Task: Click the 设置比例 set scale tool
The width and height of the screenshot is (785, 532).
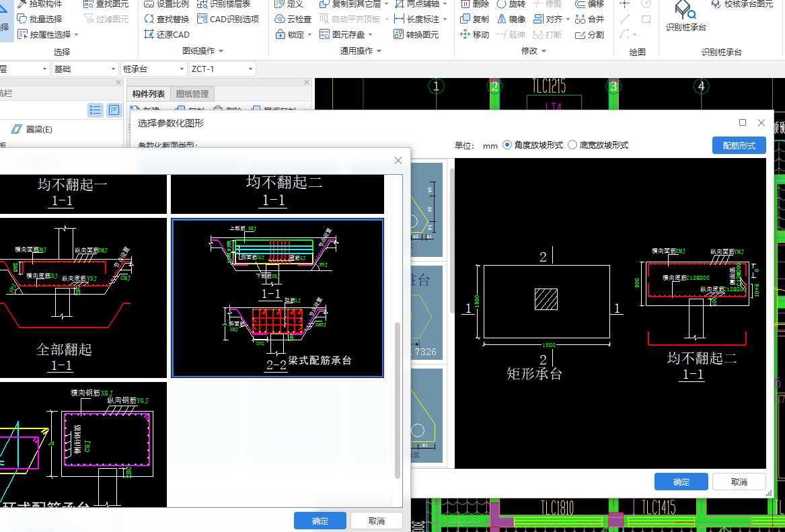Action: pyautogui.click(x=167, y=4)
